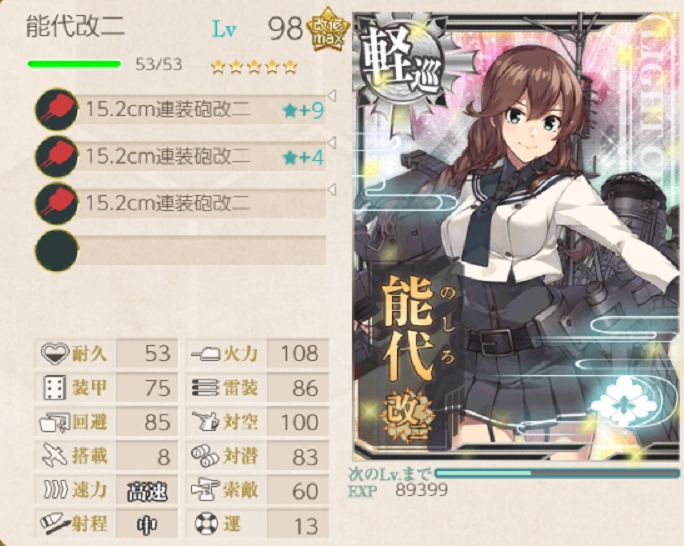Click the ★+9 improvement level label

pos(303,111)
